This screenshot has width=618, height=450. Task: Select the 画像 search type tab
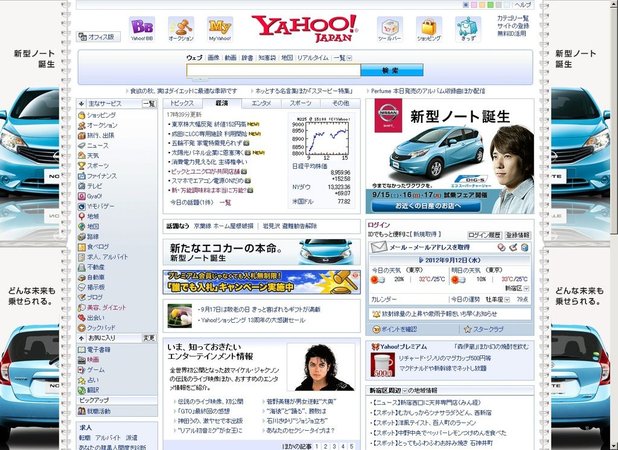pos(213,58)
